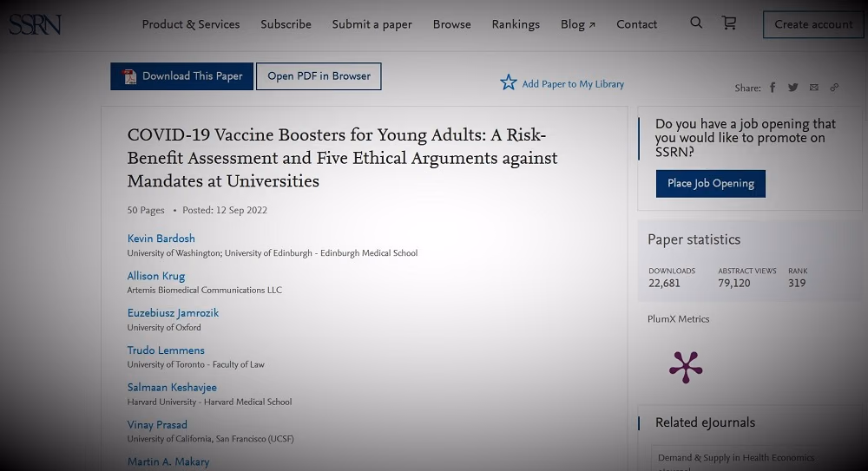
Task: Copy paper link via chain icon
Action: pyautogui.click(x=834, y=88)
